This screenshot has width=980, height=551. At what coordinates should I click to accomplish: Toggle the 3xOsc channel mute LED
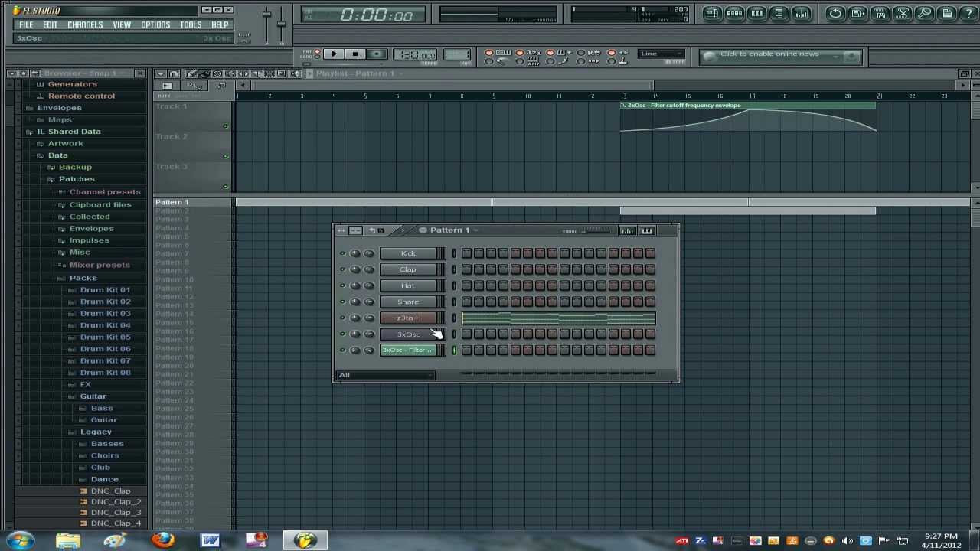(342, 334)
